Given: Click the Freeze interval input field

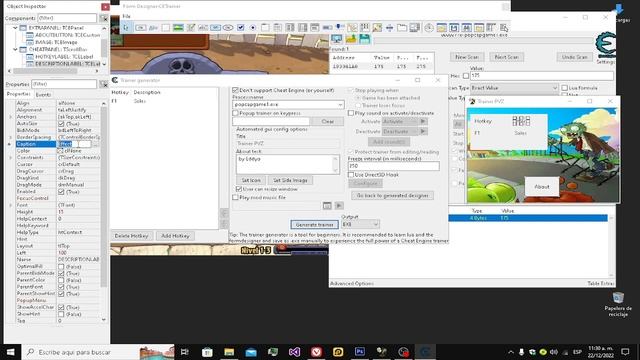Looking at the screenshot, I should (393, 166).
